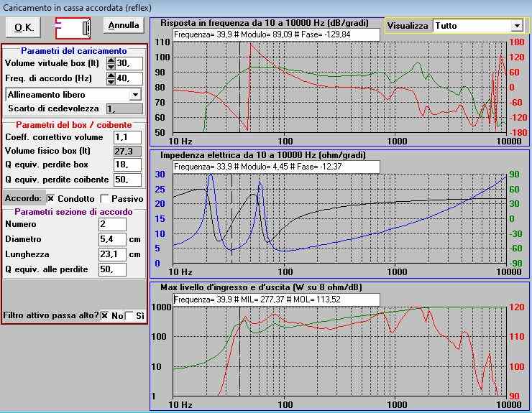Select Sì for Filtro attivo passa alto
Image resolution: width=532 pixels, height=413 pixels.
[129, 316]
